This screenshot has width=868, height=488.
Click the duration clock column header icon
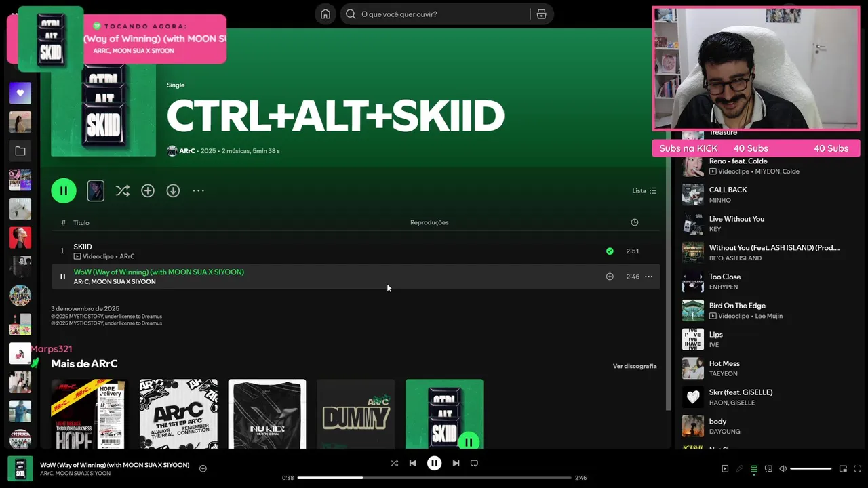coord(635,222)
